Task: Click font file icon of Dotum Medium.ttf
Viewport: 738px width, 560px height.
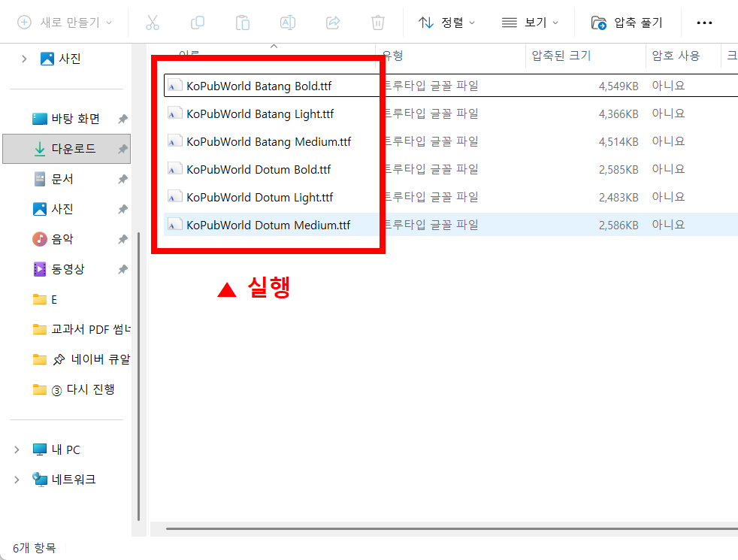Action: click(174, 225)
